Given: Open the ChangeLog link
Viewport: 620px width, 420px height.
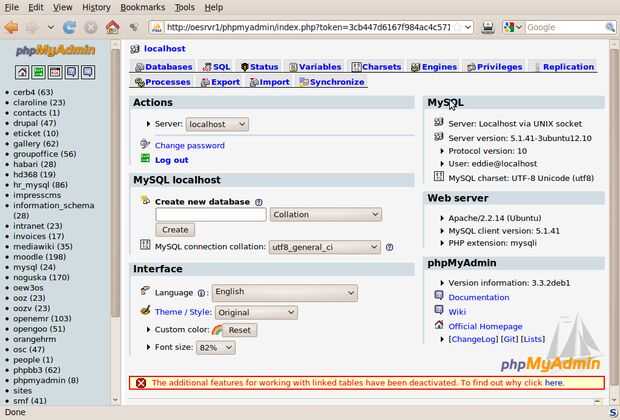Looking at the screenshot, I should (x=473, y=339).
